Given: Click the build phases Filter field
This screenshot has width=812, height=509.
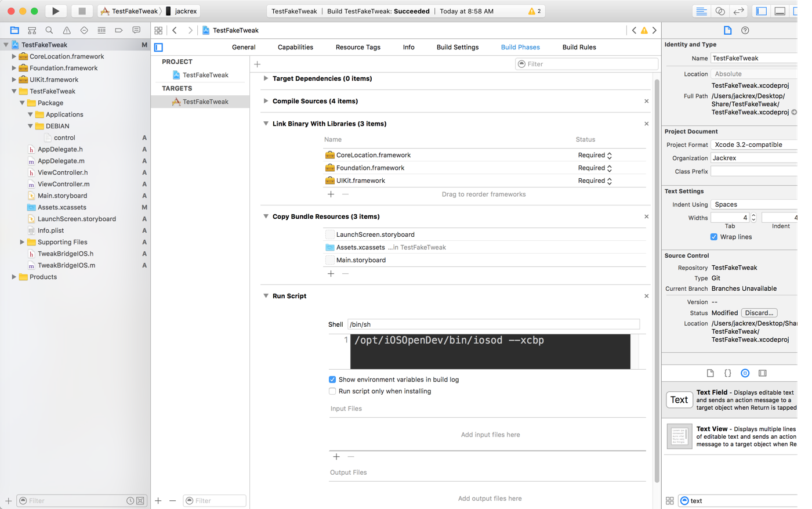Looking at the screenshot, I should pyautogui.click(x=586, y=64).
